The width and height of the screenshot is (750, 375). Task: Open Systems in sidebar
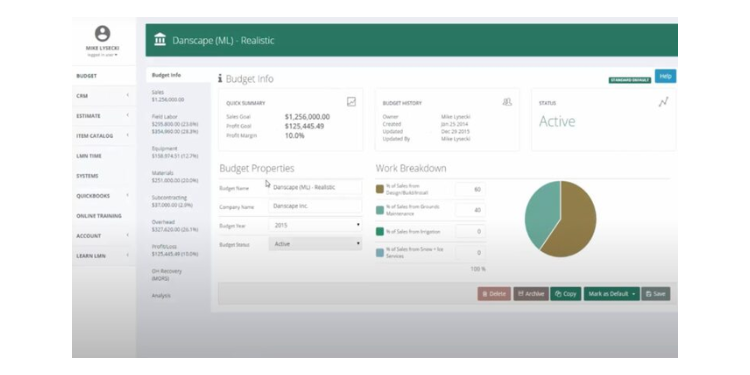pos(104,176)
